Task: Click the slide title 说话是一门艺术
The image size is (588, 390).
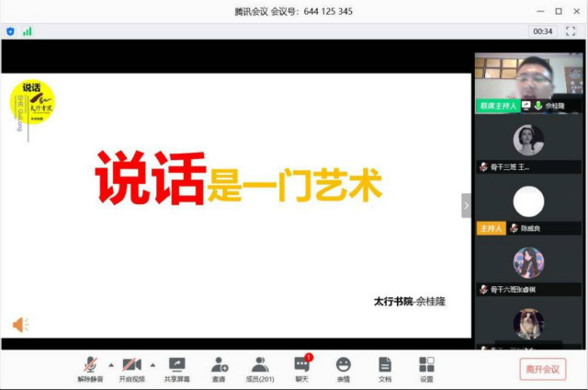Action: click(239, 178)
